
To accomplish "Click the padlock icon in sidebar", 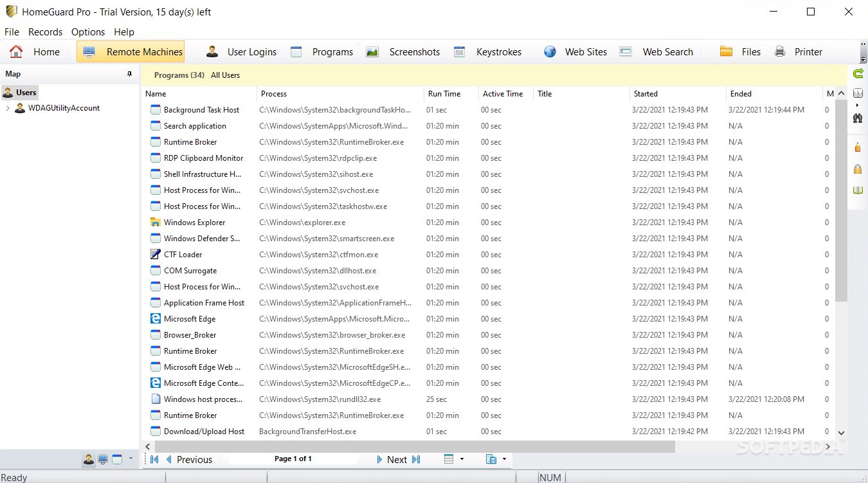I will [x=858, y=169].
